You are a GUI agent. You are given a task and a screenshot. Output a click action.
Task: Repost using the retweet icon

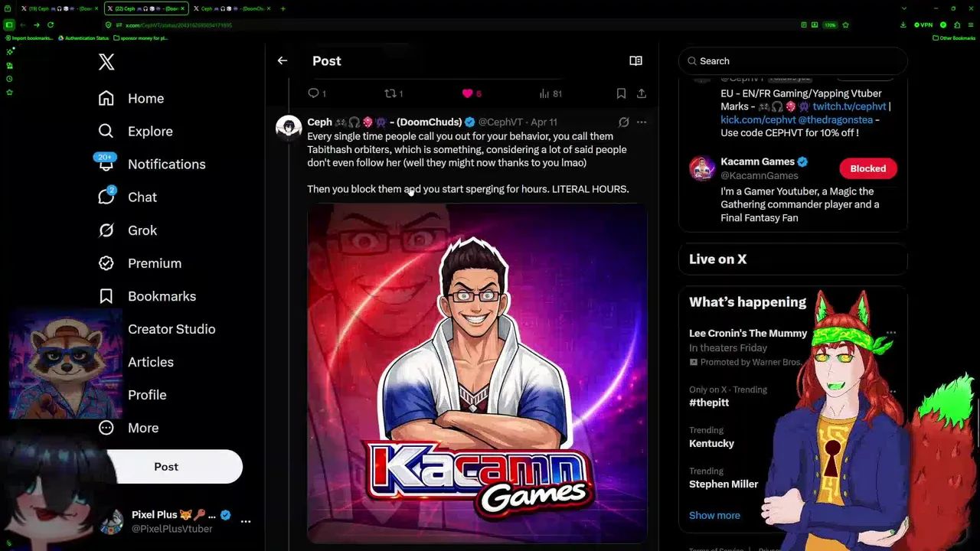coord(390,93)
